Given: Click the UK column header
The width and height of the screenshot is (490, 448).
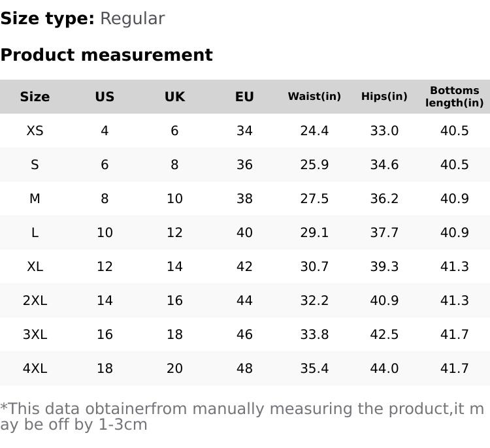Looking at the screenshot, I should tap(174, 97).
